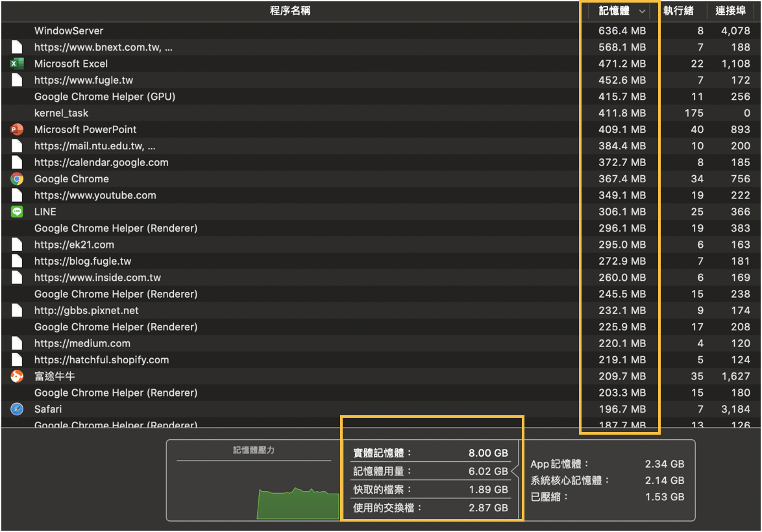762x532 pixels.
Task: Click the 實體記憶體 8.00 GB entry
Action: (430, 453)
